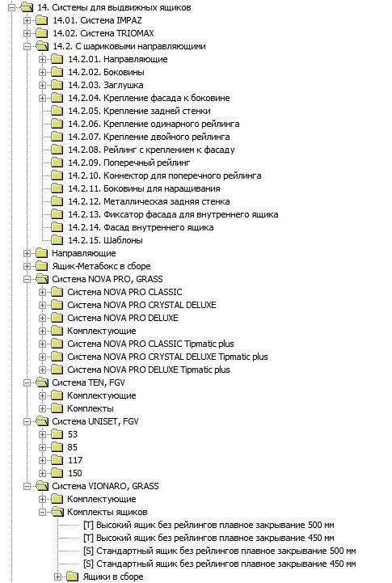The image size is (392, 583).
Task: Click the open folder icon of Система VIONARO, GRASS
Action: tap(42, 486)
